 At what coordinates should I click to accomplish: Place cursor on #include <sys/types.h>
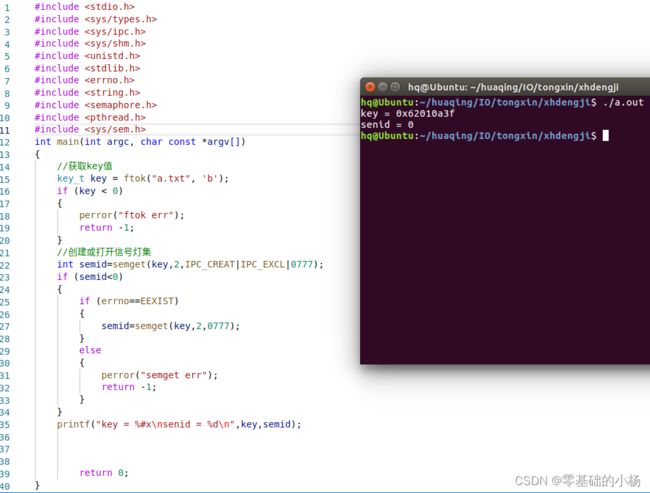(x=96, y=19)
